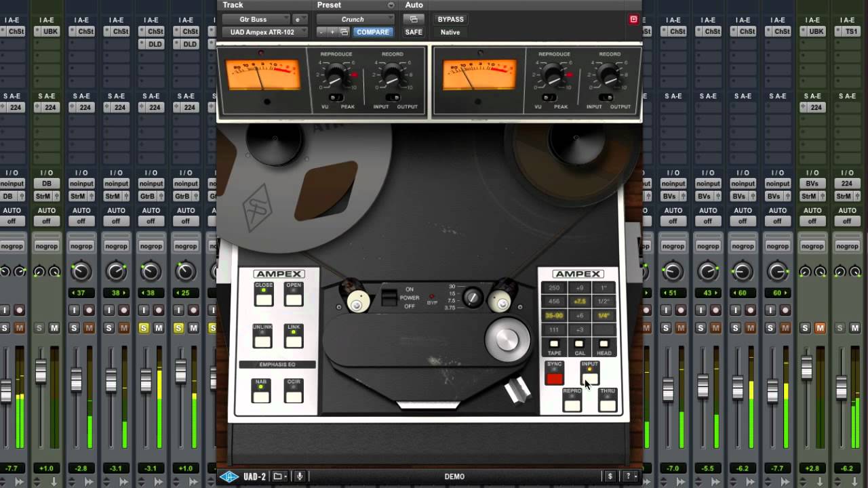The height and width of the screenshot is (488, 868).
Task: Click the UAD-2 logo in bottom toolbar
Action: pos(243,476)
